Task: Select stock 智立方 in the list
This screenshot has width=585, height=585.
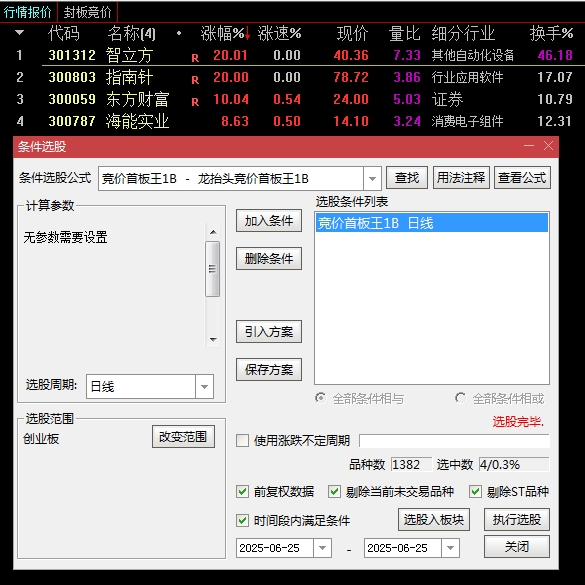Action: [x=129, y=55]
